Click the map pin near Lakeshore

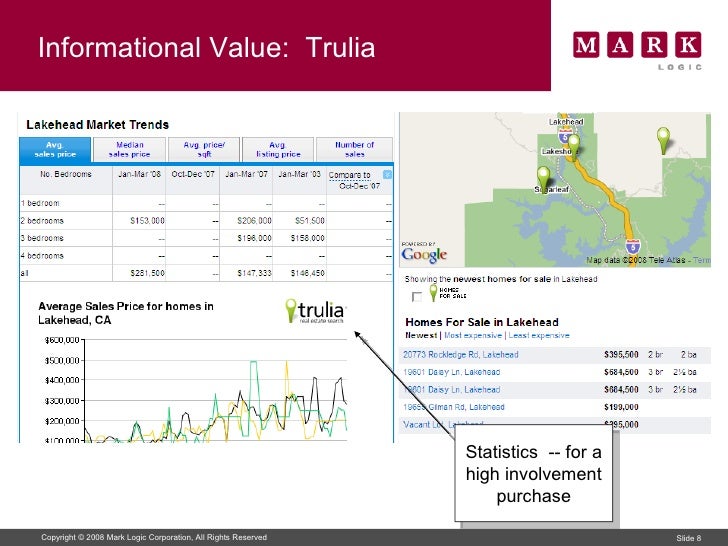coord(574,146)
